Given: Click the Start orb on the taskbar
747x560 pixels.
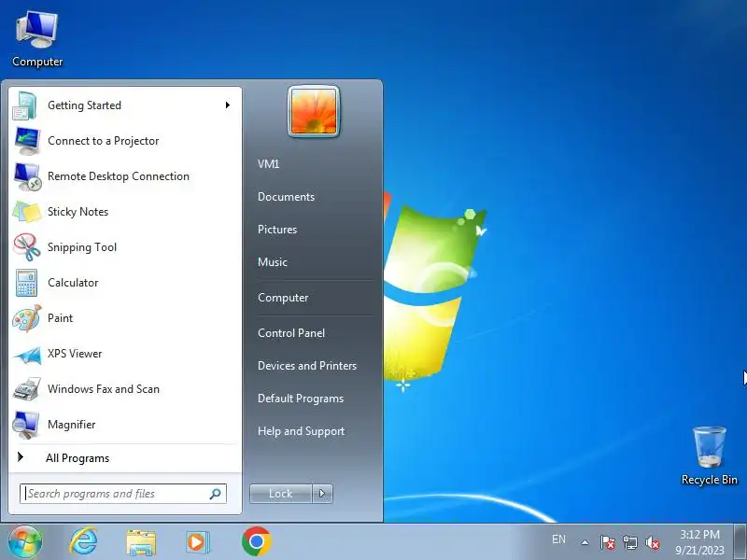Looking at the screenshot, I should pos(25,542).
